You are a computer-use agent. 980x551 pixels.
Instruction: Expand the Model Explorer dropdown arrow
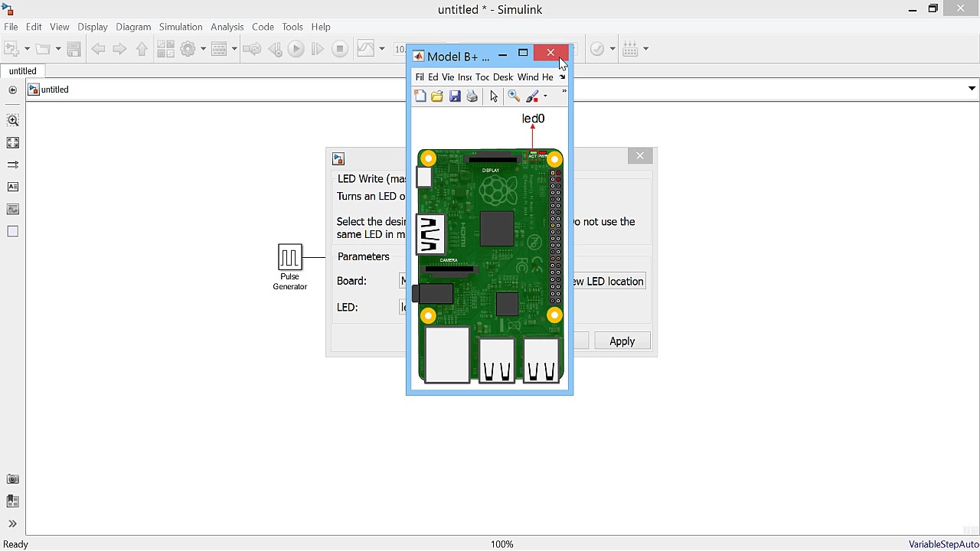point(234,49)
